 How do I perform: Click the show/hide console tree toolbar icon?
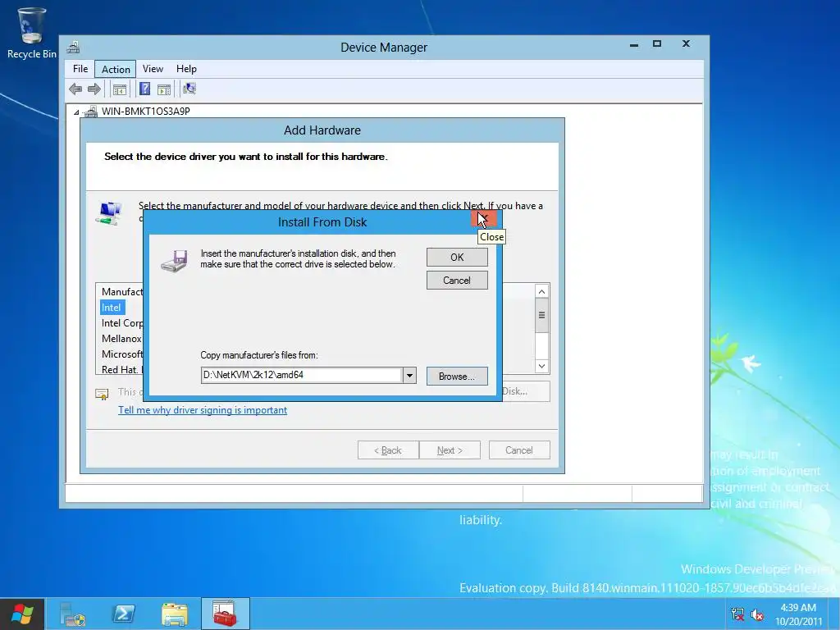click(120, 89)
